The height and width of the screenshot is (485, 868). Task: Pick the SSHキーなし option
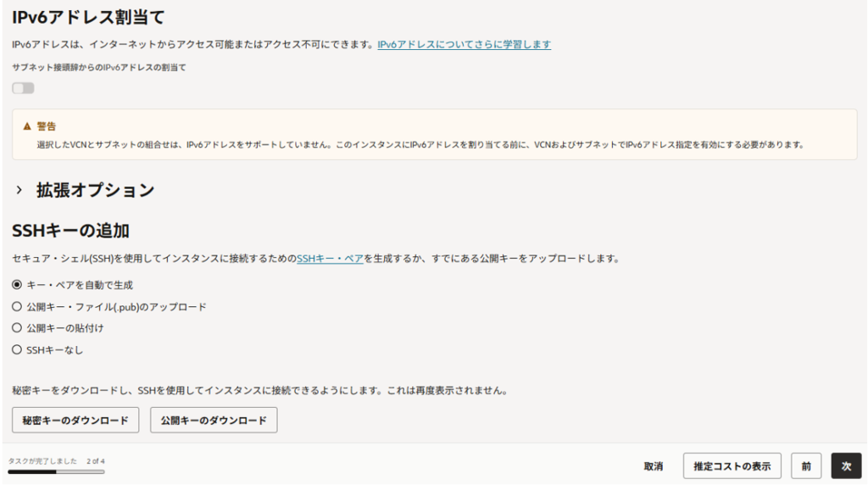(x=17, y=349)
